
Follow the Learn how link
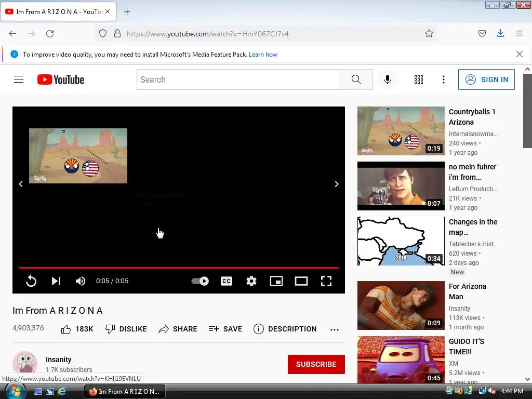tap(263, 54)
